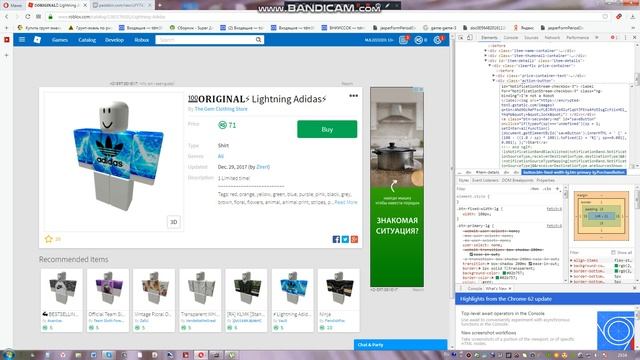Open the Properties pane tab

pos(545,180)
